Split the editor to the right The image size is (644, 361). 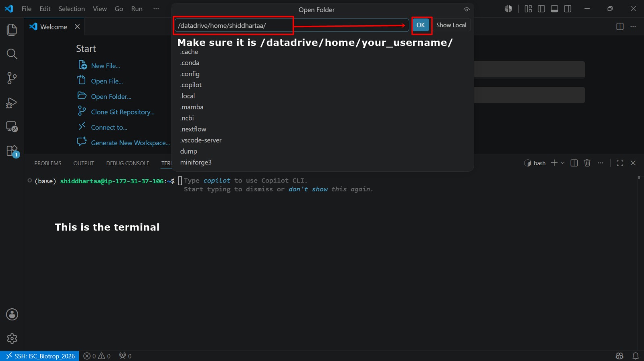click(620, 27)
